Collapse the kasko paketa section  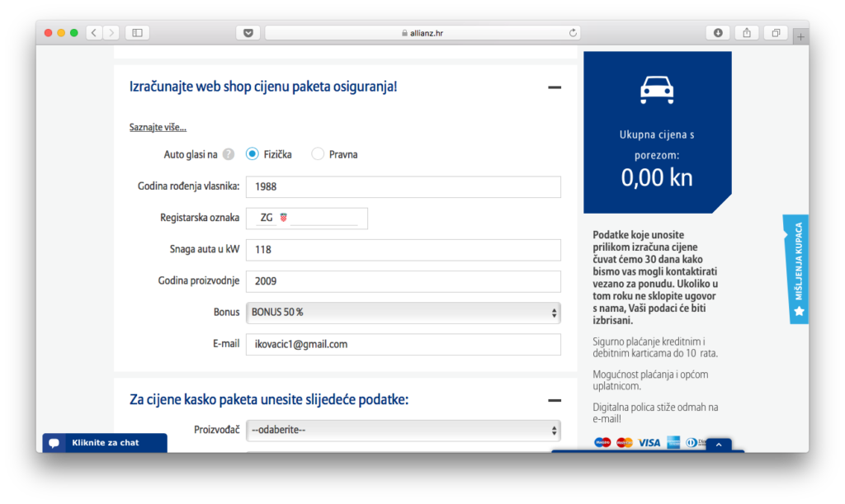tap(555, 400)
